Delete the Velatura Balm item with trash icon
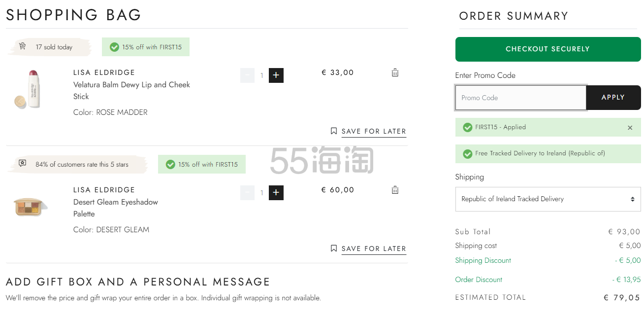Screen dimensions: 644x320 pos(395,72)
